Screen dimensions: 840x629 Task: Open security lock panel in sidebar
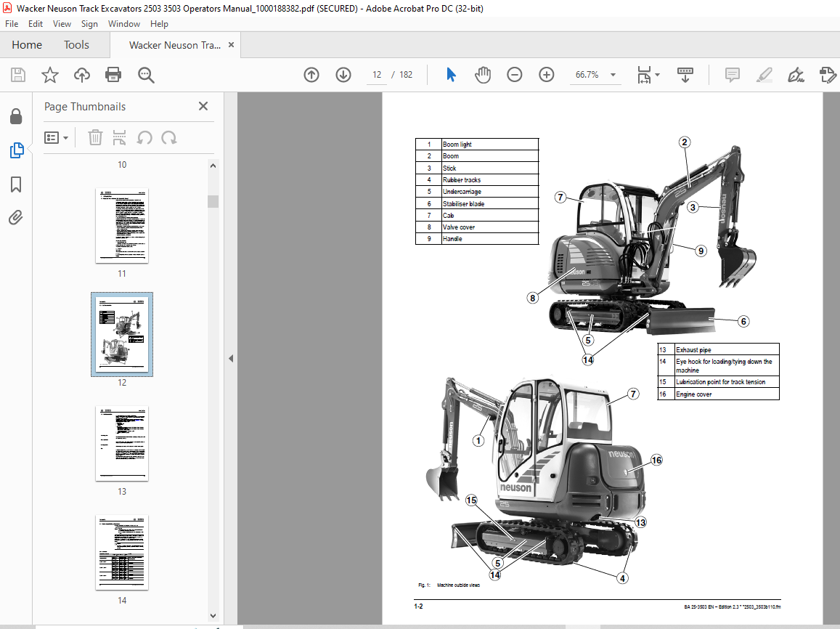[x=16, y=116]
